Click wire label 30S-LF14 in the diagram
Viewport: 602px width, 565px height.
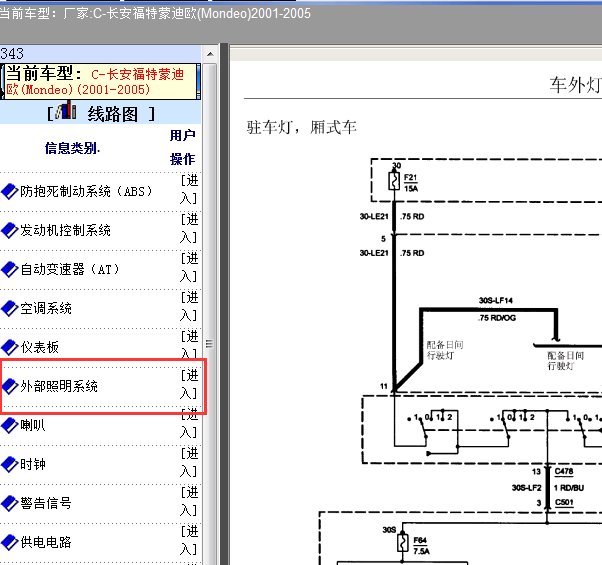496,301
